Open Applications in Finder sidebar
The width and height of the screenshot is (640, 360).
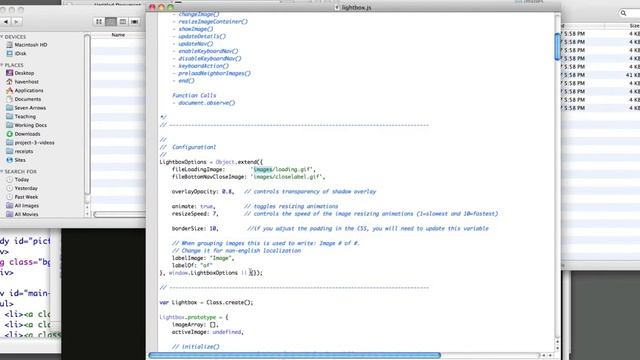24,91
